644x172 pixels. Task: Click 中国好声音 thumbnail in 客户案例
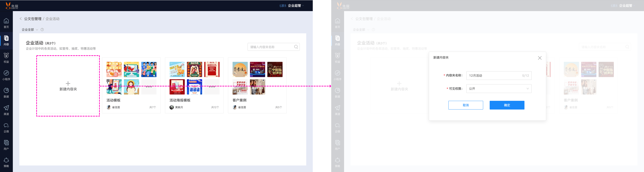275,69
